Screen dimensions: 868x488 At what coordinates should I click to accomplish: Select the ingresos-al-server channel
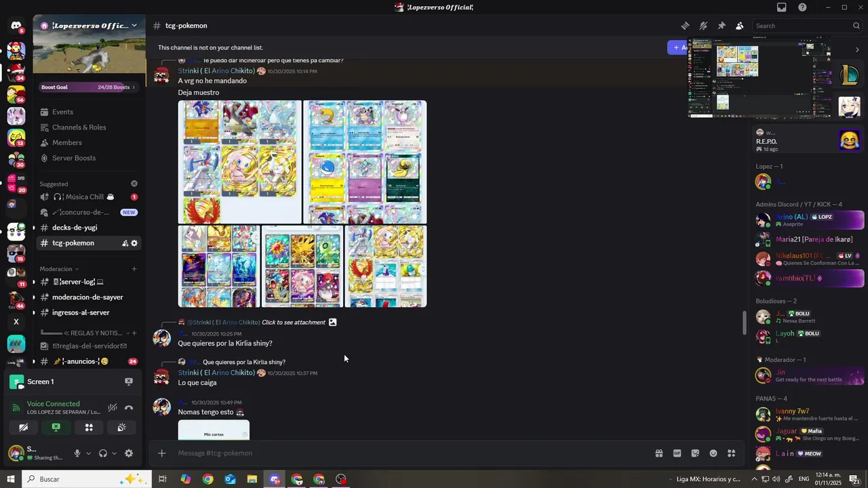tap(89, 312)
